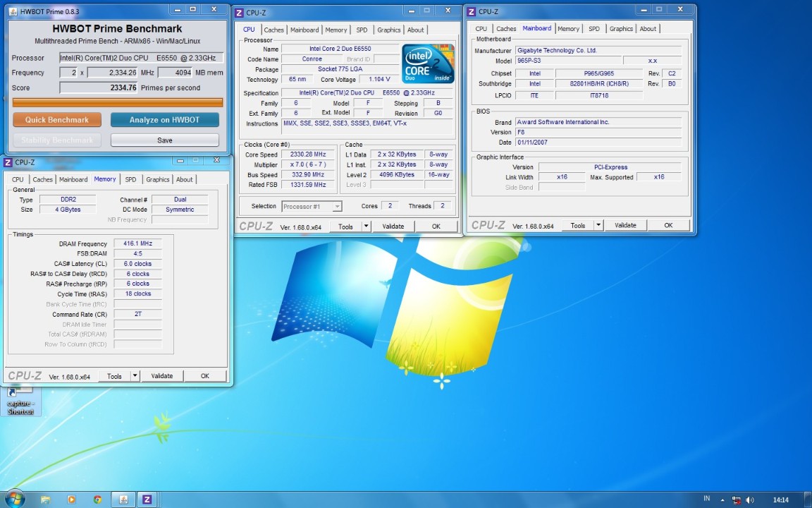
Task: Click the Save button in HWBOT Prime
Action: tap(165, 140)
